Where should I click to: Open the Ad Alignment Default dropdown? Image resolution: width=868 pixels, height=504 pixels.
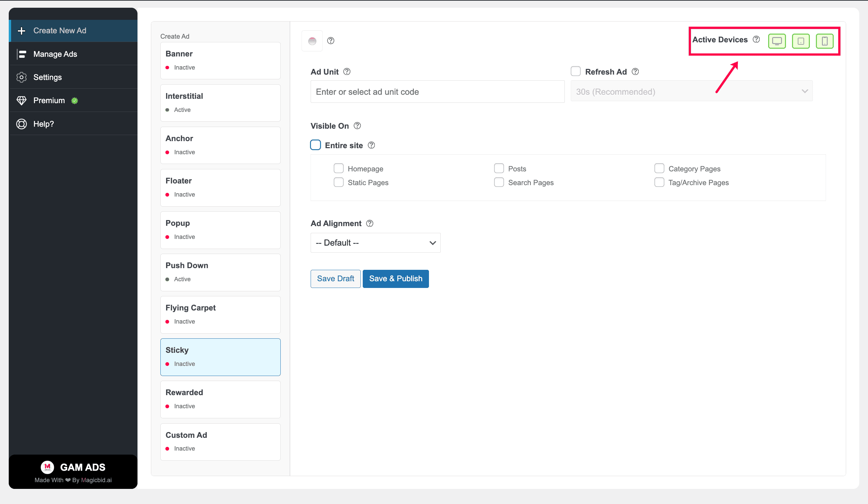(x=376, y=243)
